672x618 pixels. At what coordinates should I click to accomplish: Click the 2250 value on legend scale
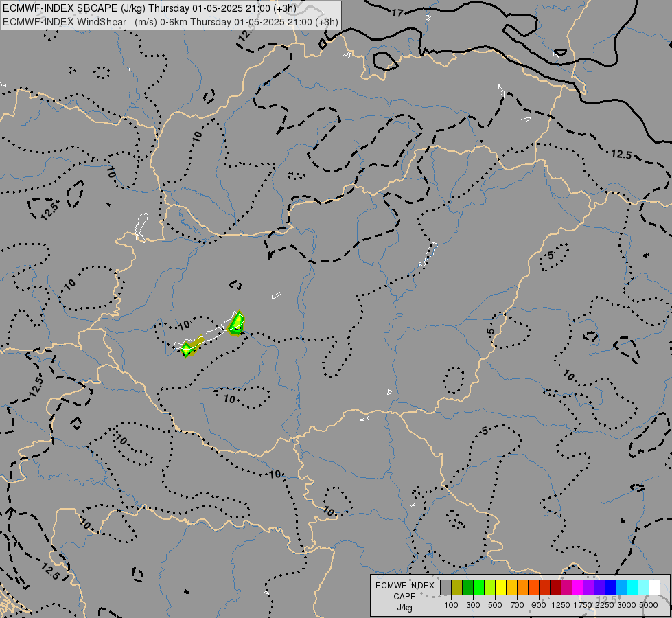(x=605, y=605)
